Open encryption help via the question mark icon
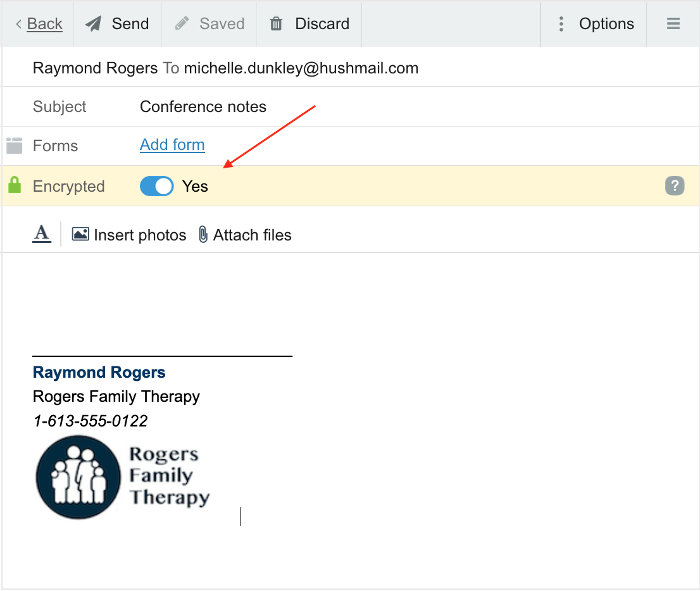This screenshot has height=591, width=700. (x=674, y=185)
